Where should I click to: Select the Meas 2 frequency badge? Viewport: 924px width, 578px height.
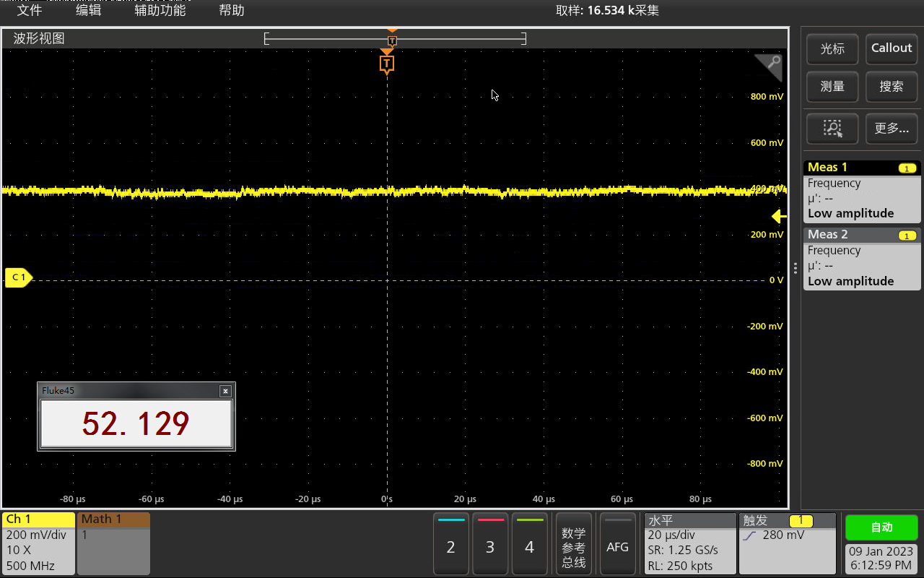pos(862,259)
